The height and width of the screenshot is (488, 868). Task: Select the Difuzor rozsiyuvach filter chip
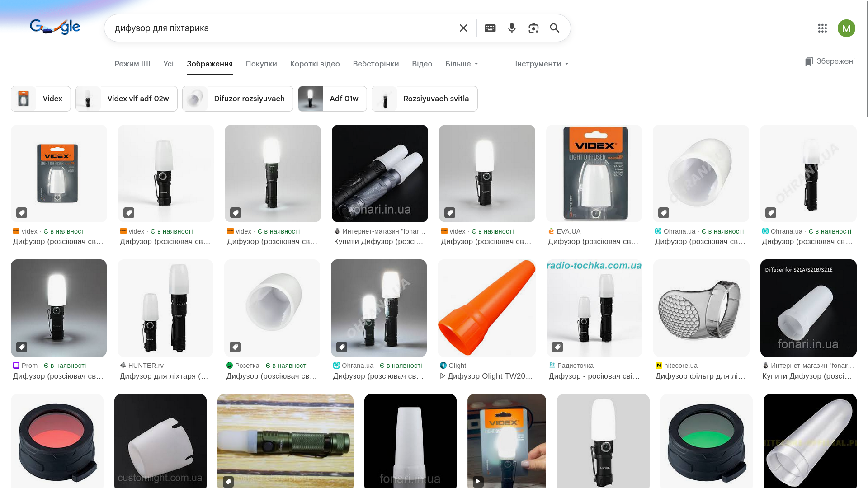[x=238, y=99]
